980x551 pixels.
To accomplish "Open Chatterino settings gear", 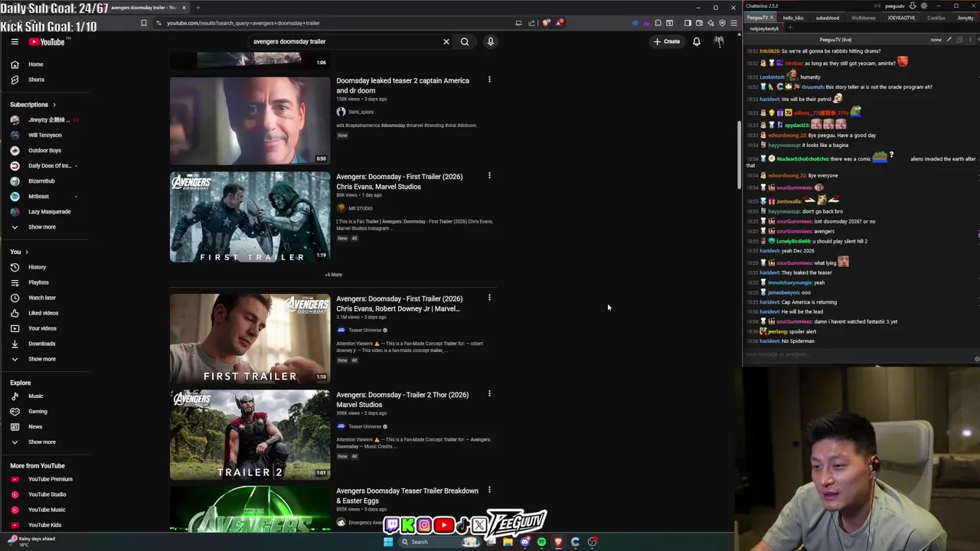I will coord(924,6).
